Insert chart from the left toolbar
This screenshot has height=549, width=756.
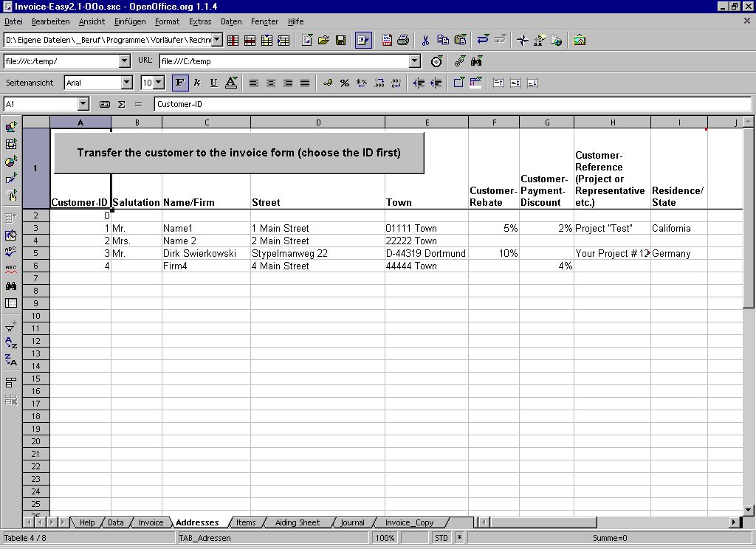coord(11,162)
